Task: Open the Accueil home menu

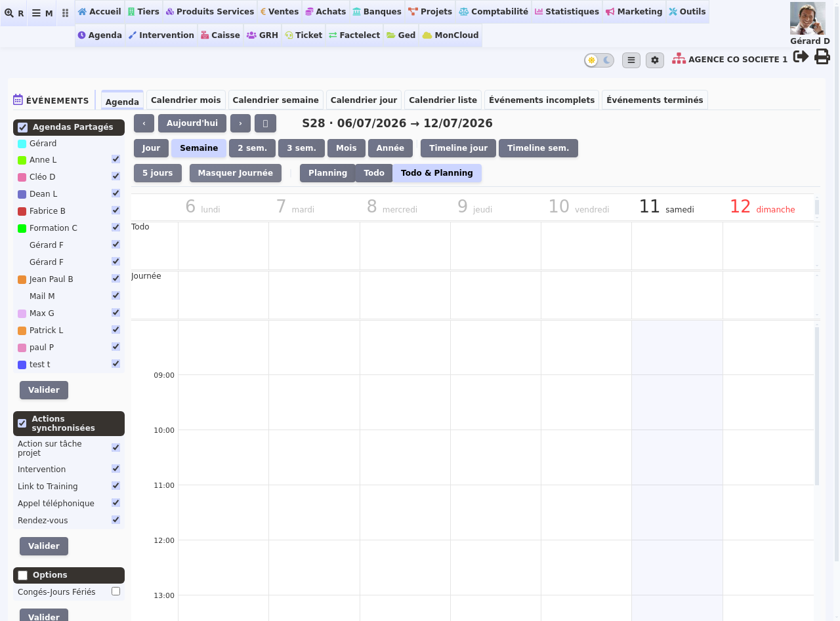Action: point(100,12)
